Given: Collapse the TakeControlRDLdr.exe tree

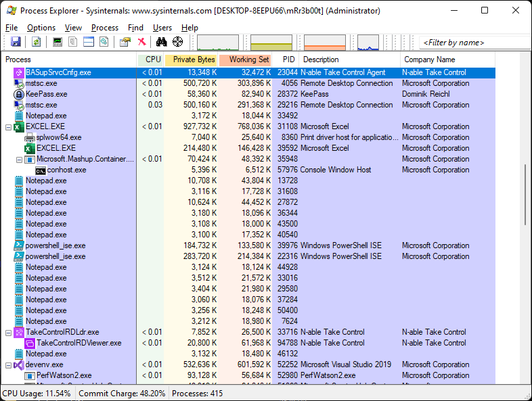Looking at the screenshot, I should click(x=8, y=333).
